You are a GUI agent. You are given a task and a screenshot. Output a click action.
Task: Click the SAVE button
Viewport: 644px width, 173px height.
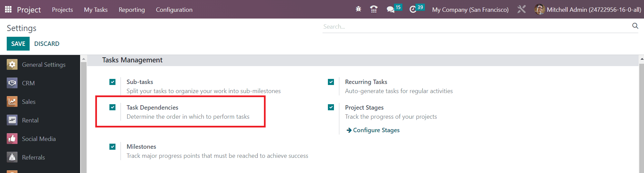(x=18, y=44)
